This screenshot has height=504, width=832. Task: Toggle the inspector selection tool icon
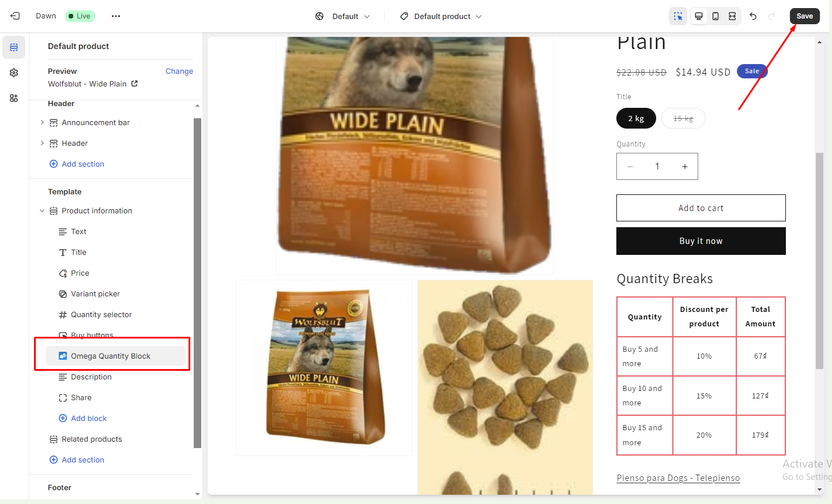678,16
